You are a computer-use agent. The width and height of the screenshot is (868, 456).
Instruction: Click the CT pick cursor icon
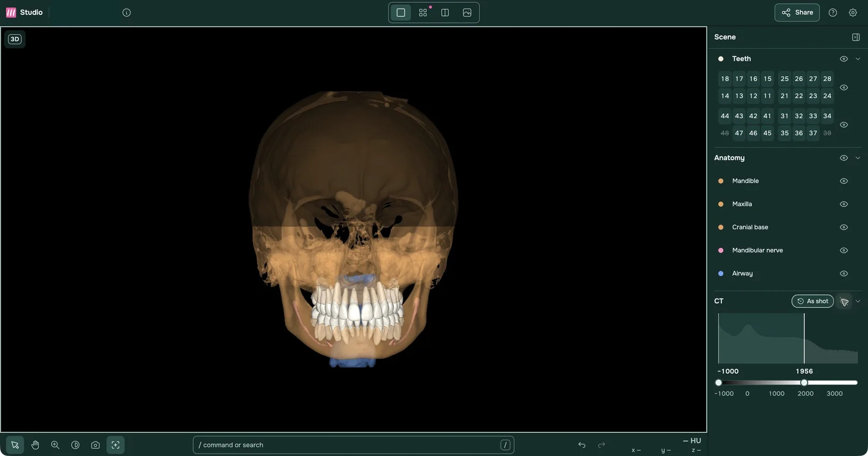[x=845, y=301]
